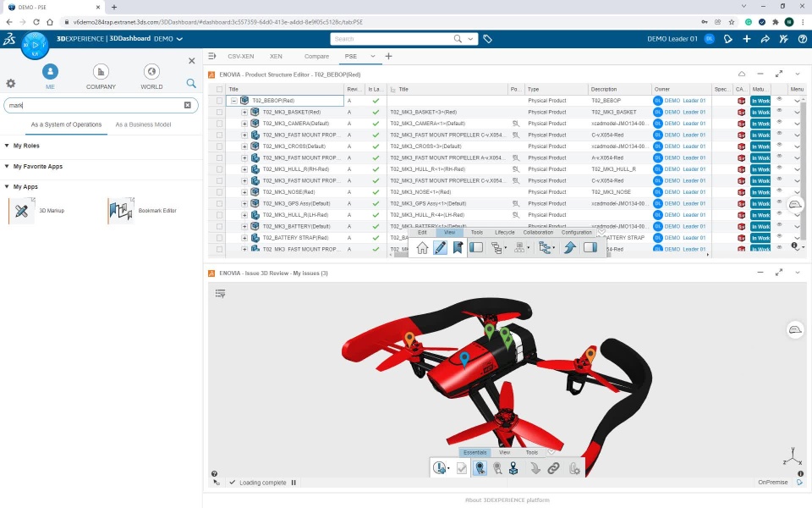812x508 pixels.
Task: Click the bookmark pin icon in PSE toolbar
Action: pyautogui.click(x=458, y=248)
